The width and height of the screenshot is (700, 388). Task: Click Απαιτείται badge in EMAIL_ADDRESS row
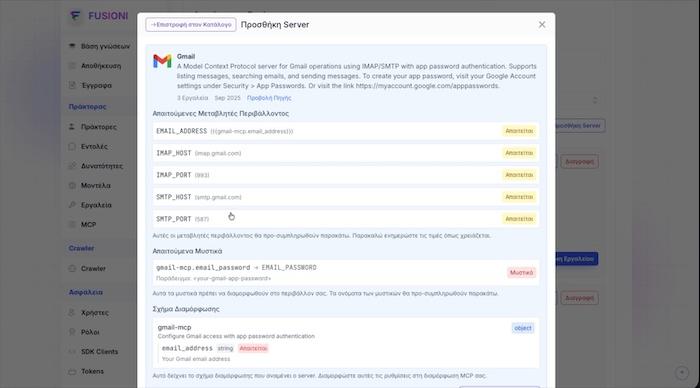[x=519, y=131]
